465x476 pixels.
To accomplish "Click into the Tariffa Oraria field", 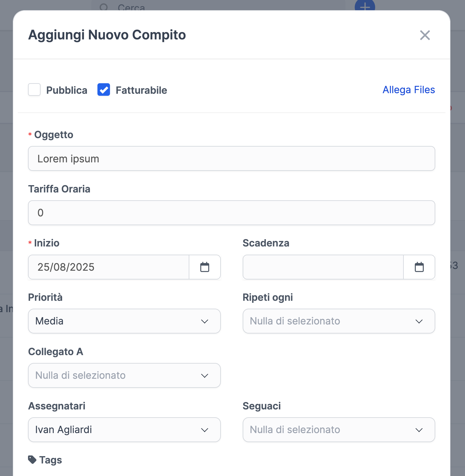I will (232, 213).
